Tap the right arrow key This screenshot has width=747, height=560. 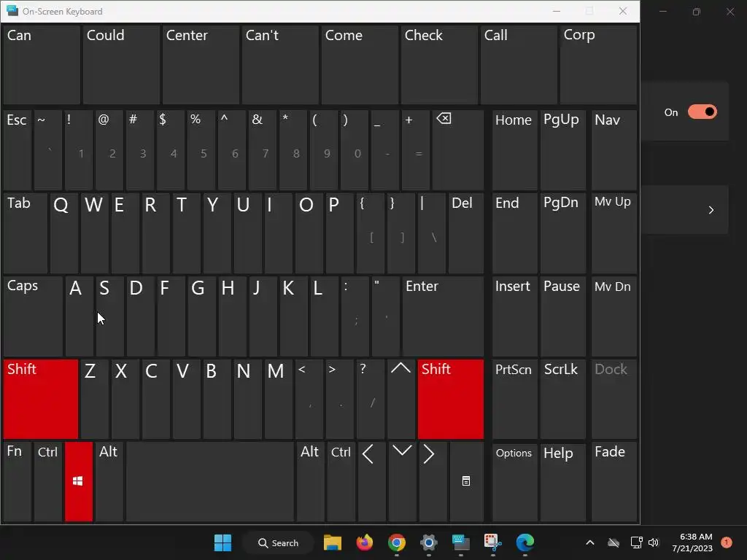pos(433,481)
